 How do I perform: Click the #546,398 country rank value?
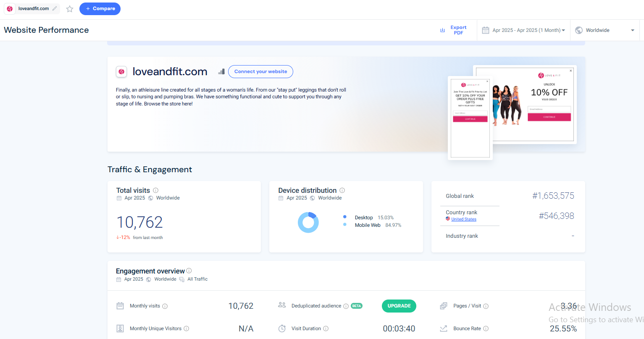coord(557,216)
